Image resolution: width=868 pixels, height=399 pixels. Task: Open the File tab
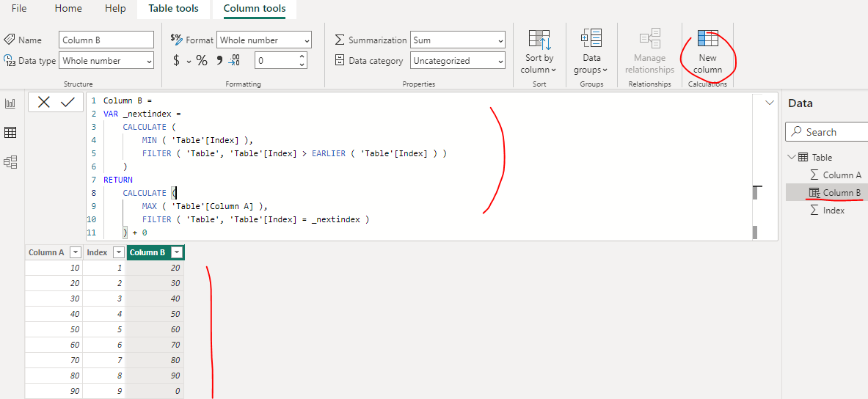[x=19, y=9]
